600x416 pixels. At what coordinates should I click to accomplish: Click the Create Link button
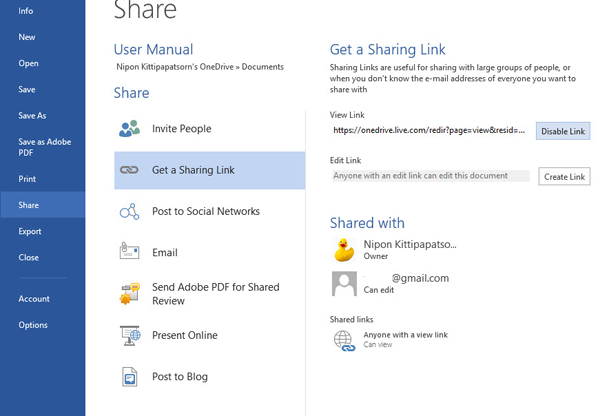click(x=564, y=176)
